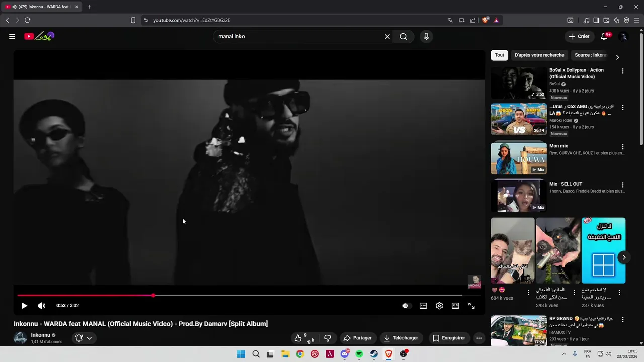The image size is (644, 362).
Task: Like the video
Action: (304, 338)
